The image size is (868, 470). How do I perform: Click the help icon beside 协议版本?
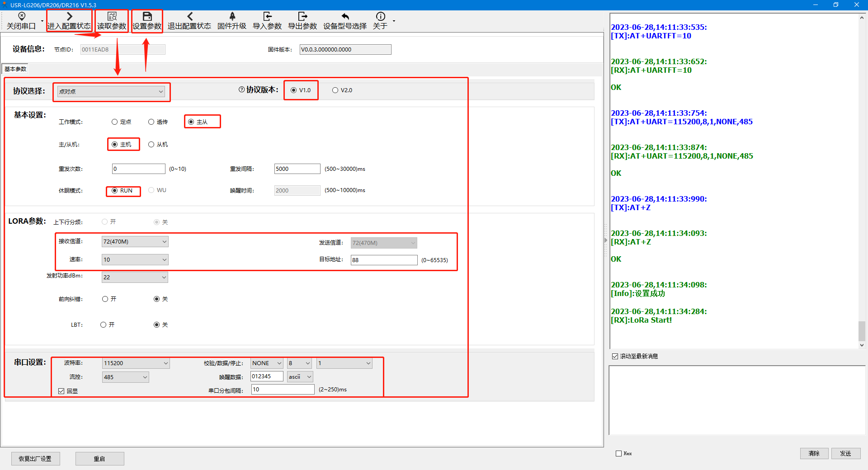pos(241,89)
